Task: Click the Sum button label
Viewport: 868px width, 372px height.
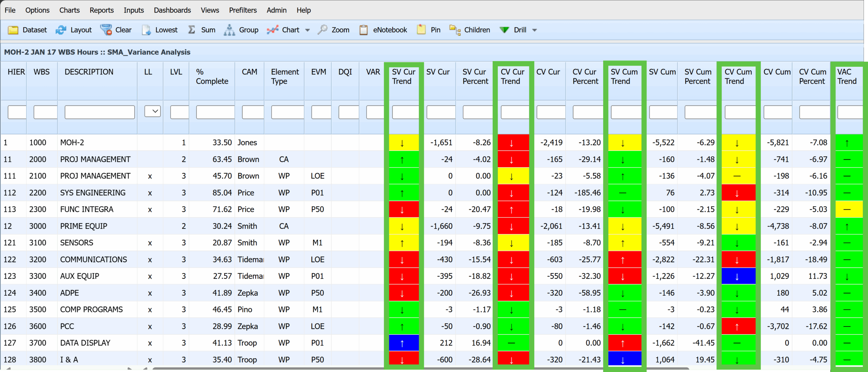Action: (x=208, y=30)
